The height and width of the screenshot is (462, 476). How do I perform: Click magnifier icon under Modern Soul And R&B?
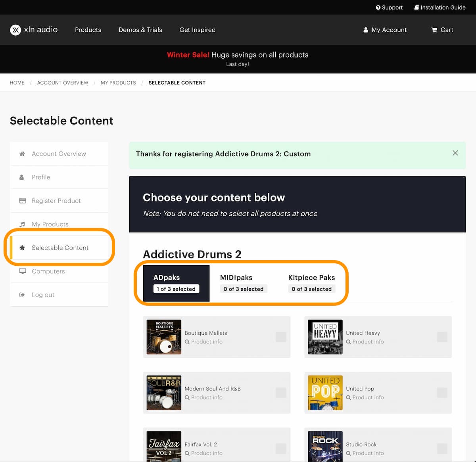[187, 397]
